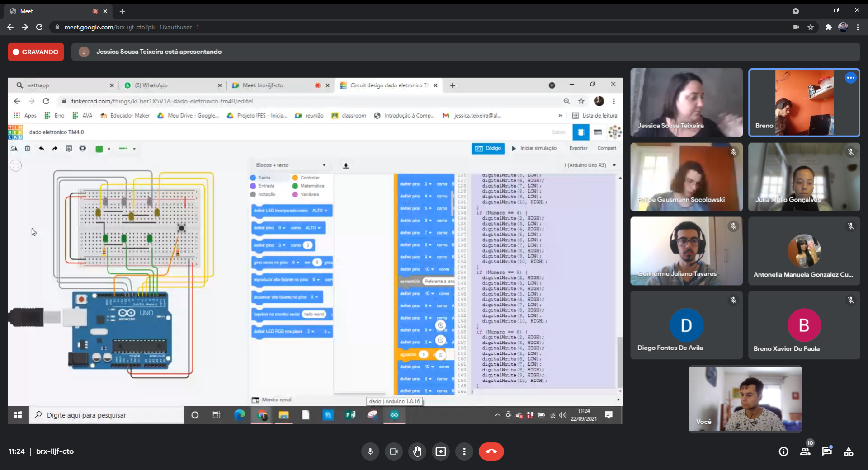The height and width of the screenshot is (470, 868).
Task: Show the participants list
Action: [805, 451]
